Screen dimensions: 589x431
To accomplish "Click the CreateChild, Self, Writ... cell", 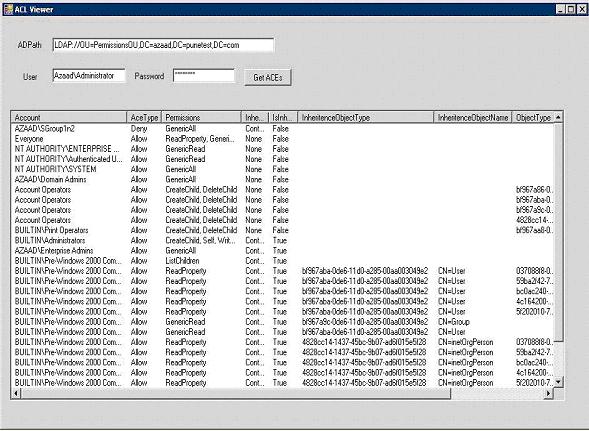I will (x=200, y=240).
